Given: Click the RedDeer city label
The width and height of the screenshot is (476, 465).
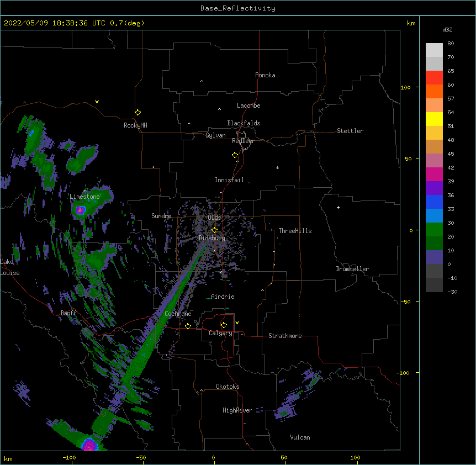Looking at the screenshot, I should pyautogui.click(x=243, y=141).
